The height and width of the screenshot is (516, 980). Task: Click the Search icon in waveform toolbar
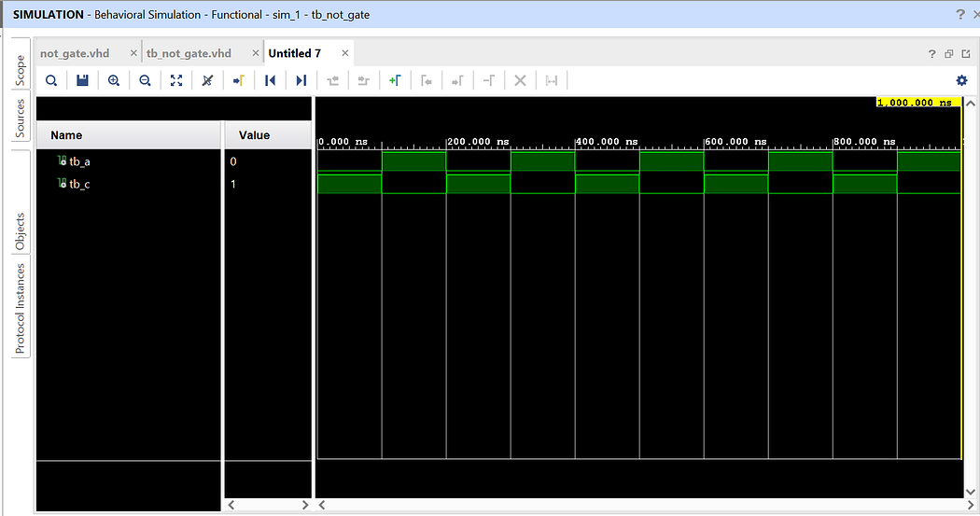pyautogui.click(x=51, y=80)
